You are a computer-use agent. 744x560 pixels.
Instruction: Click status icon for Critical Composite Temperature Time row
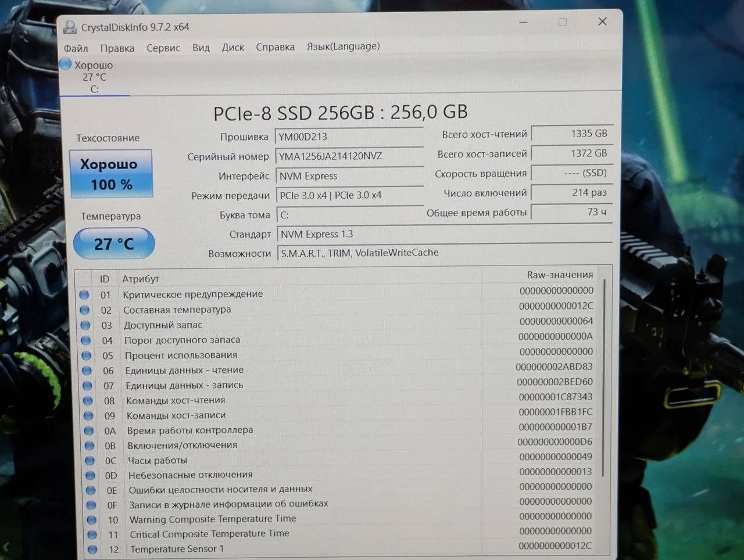[x=92, y=534]
